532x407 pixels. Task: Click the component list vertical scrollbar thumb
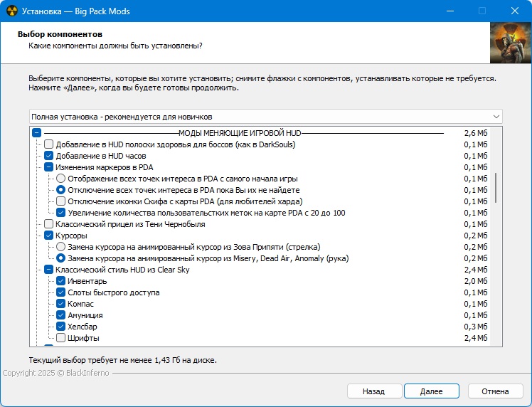point(496,187)
